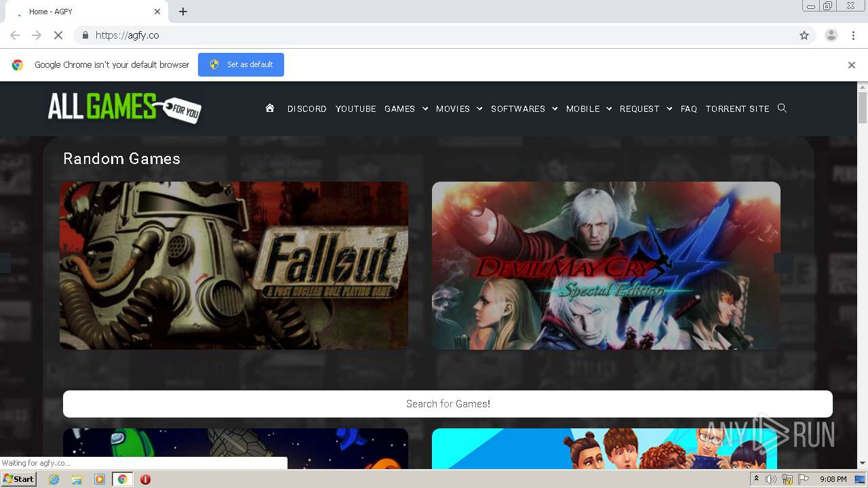868x488 pixels.
Task: Open the volume speaker tray icon
Action: (771, 479)
